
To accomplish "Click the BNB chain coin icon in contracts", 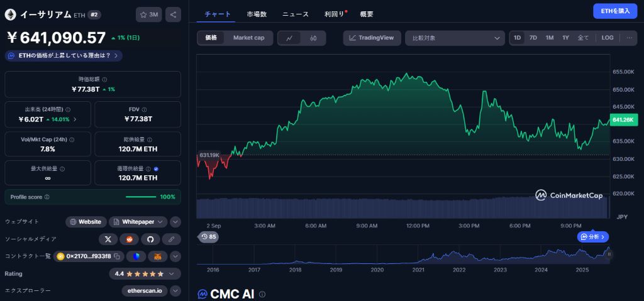I will pos(60,256).
